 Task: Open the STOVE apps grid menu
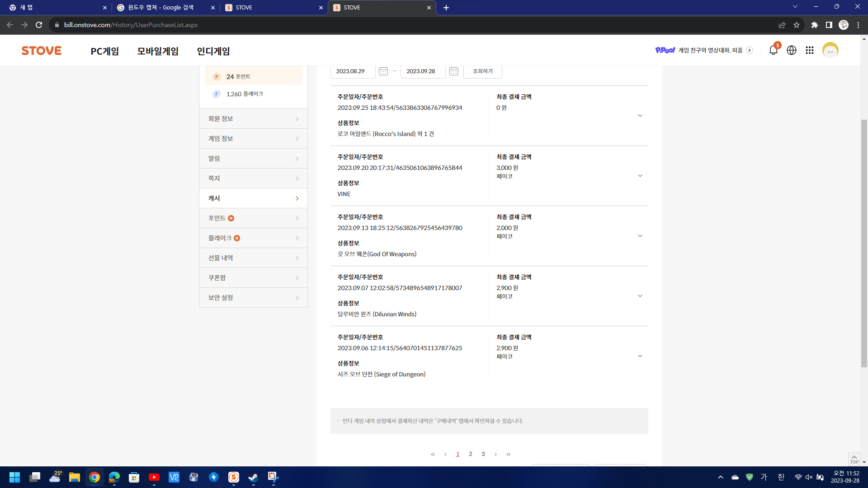(x=810, y=50)
